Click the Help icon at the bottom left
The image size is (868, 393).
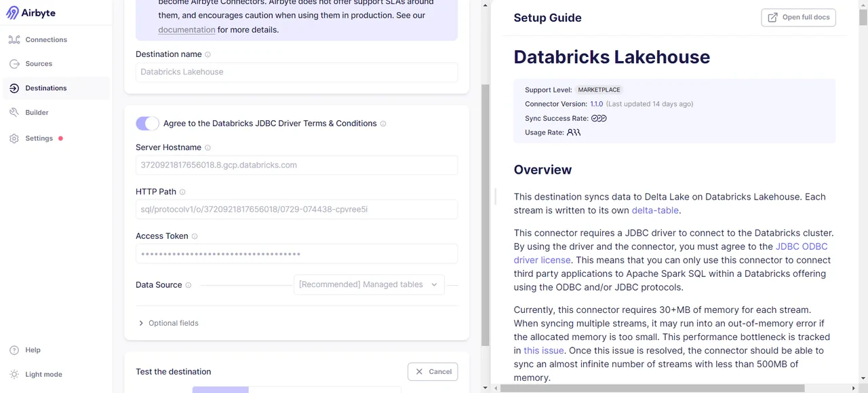tap(15, 350)
